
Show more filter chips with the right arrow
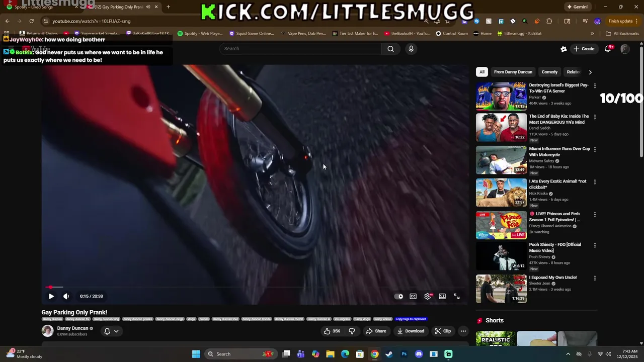tap(590, 72)
